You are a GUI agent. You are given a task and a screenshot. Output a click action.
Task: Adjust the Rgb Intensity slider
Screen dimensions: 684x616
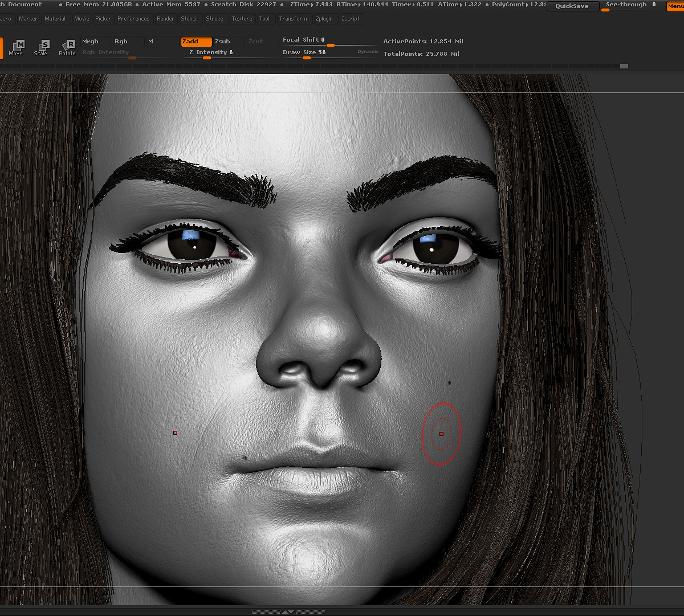coord(128,53)
